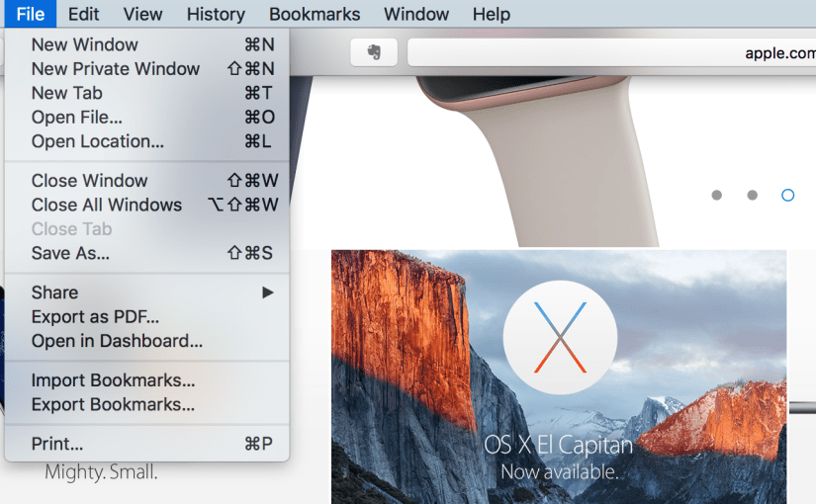Select the first carousel dot

point(717,195)
